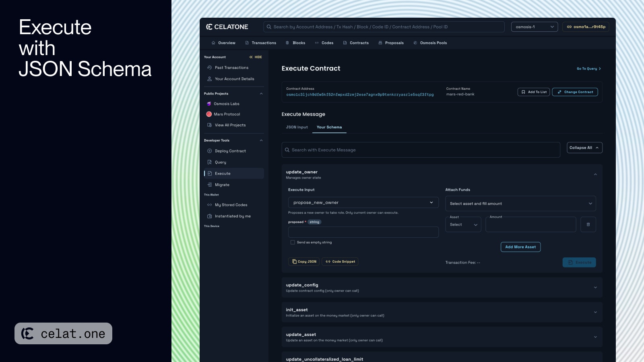Click the main search by address field
Viewport: 644px width, 362px height.
(x=384, y=27)
